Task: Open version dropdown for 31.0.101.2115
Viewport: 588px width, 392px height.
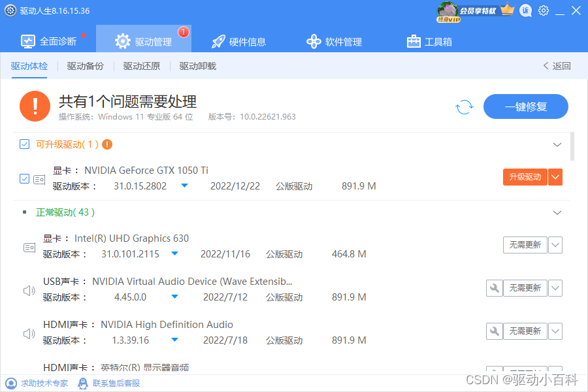Action: click(174, 253)
